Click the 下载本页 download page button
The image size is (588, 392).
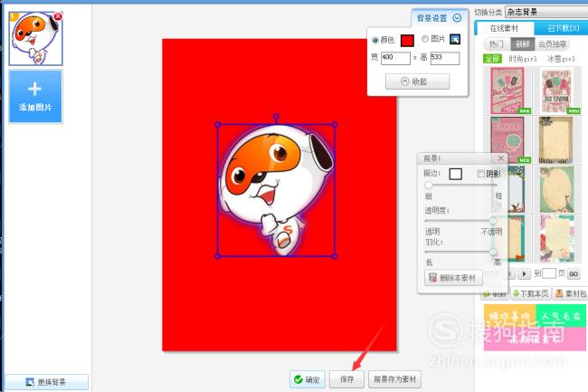(x=531, y=293)
